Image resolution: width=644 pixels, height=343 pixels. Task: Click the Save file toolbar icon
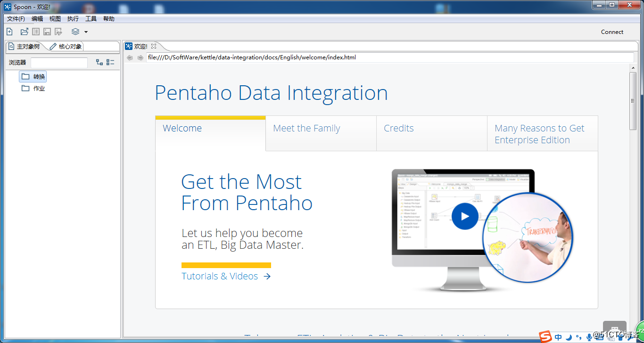47,32
